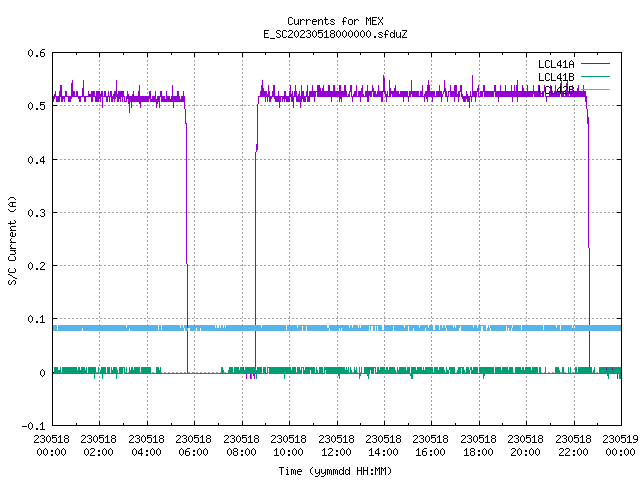Click the purple LCL41A legend line sample

(595, 64)
